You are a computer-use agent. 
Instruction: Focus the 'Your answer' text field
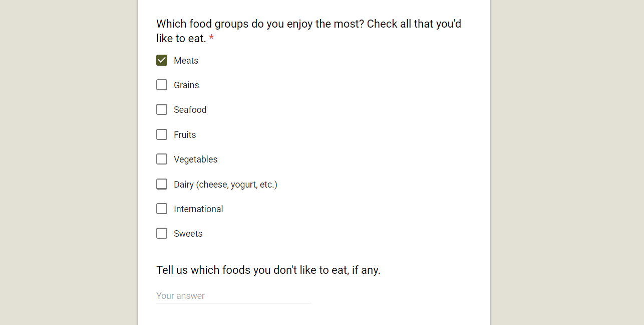[233, 296]
